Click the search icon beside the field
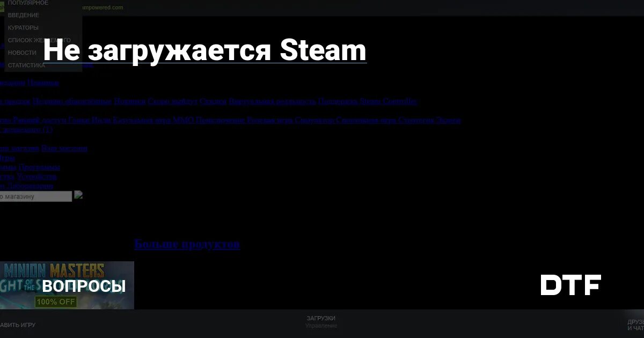The height and width of the screenshot is (338, 644). pos(78,195)
